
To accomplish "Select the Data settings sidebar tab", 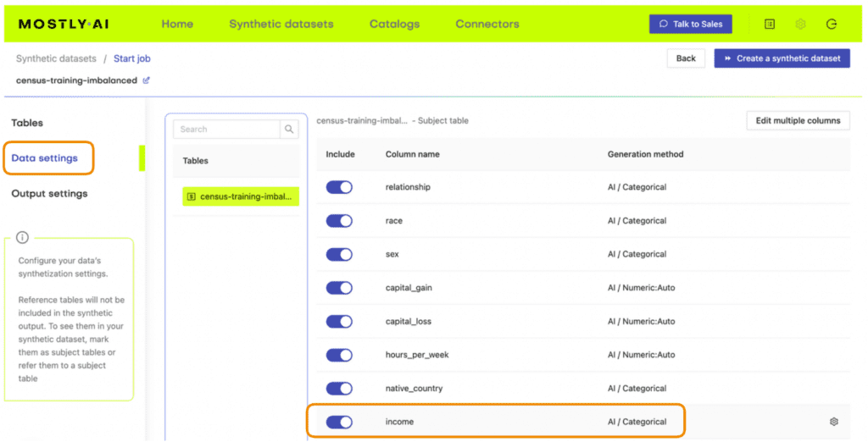I will (x=44, y=158).
